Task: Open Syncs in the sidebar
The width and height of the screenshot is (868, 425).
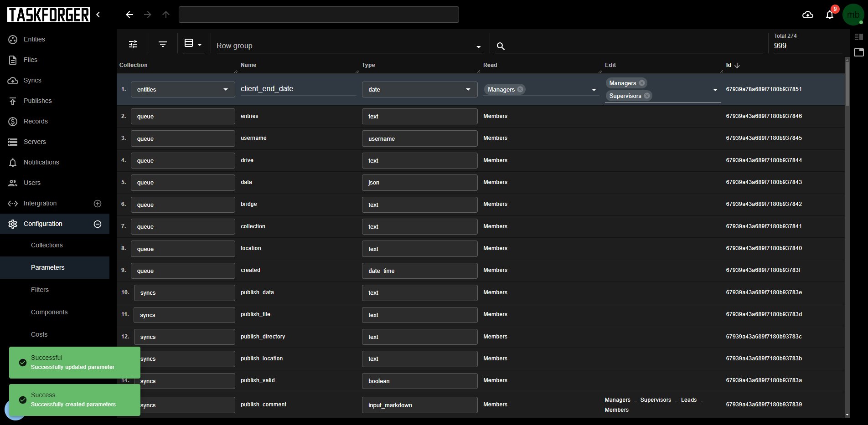Action: (x=55, y=80)
